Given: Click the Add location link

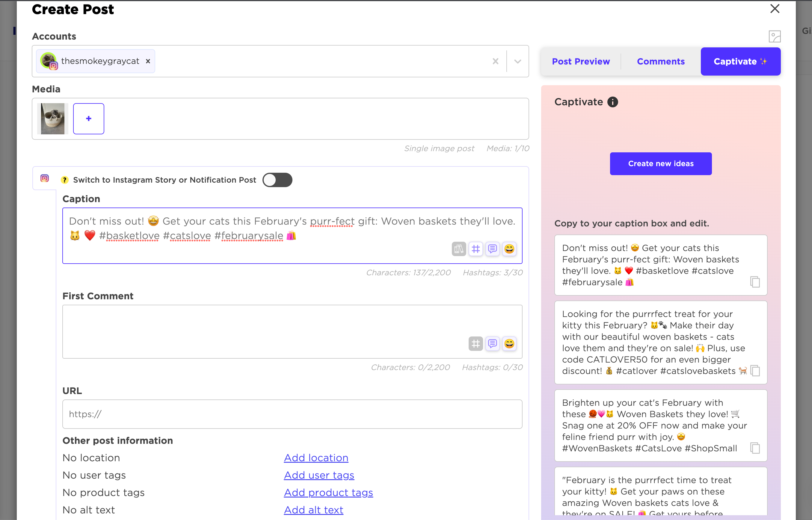Looking at the screenshot, I should [x=316, y=458].
